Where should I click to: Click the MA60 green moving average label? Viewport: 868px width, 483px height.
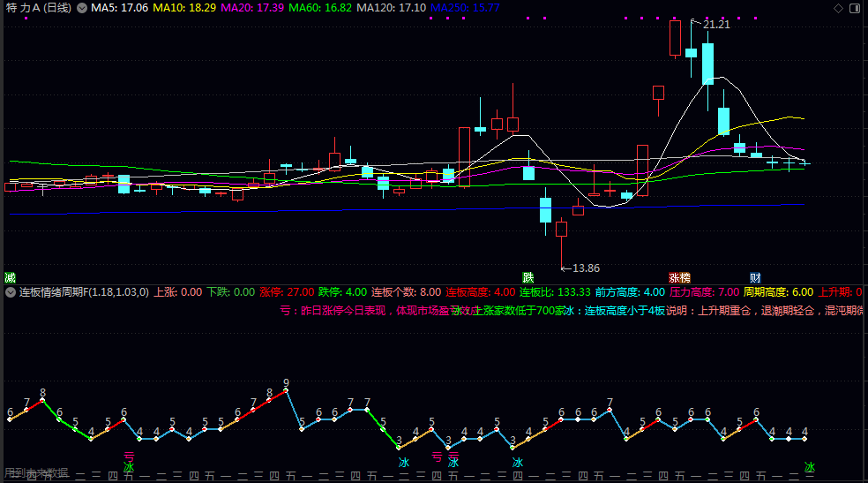pos(321,8)
